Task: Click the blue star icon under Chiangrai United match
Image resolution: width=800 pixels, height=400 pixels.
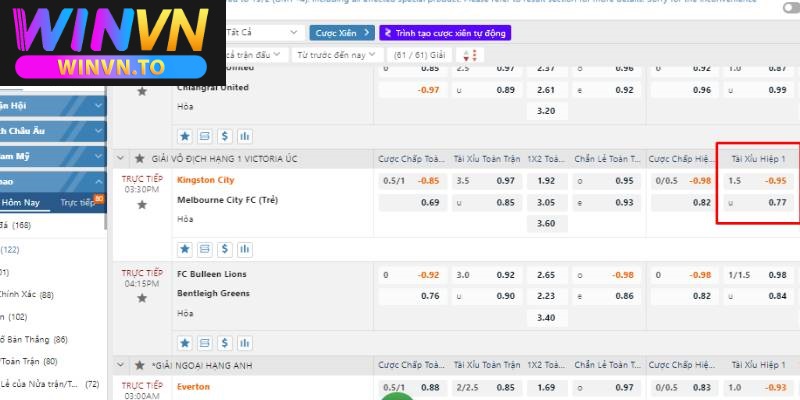Action: [x=185, y=136]
